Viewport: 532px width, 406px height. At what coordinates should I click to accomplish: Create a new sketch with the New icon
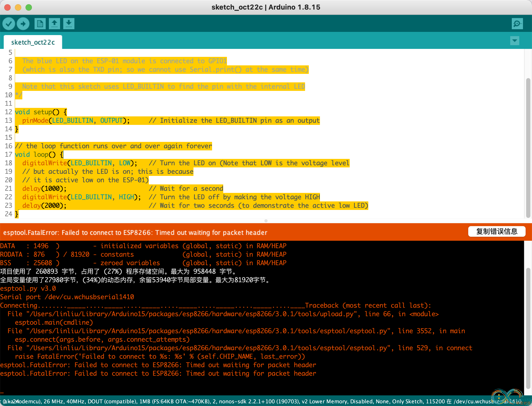pos(40,24)
